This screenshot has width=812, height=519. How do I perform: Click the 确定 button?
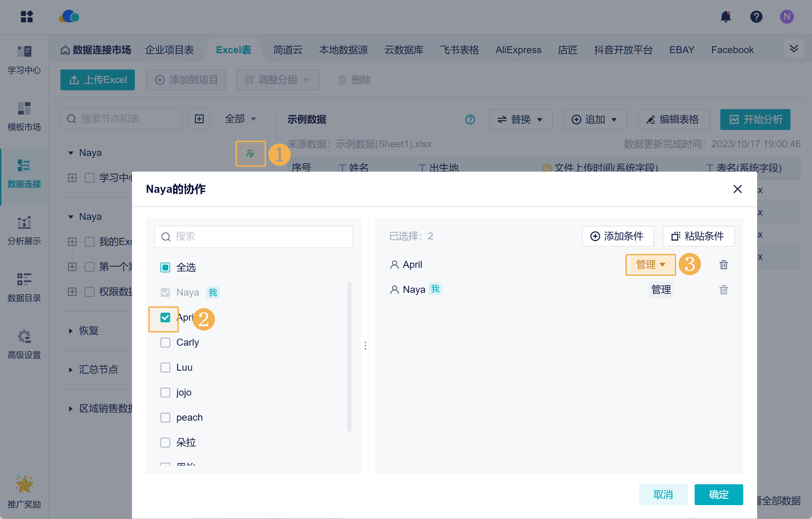click(718, 494)
